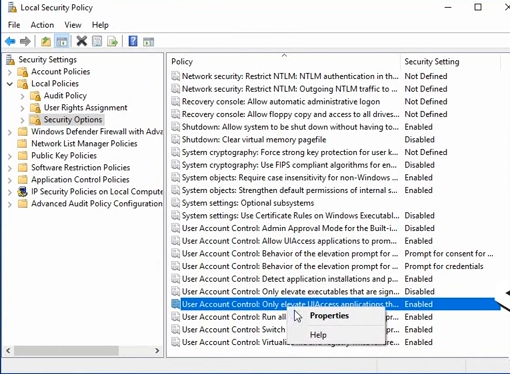
Task: Click the IP Security Policies icon
Action: point(23,192)
